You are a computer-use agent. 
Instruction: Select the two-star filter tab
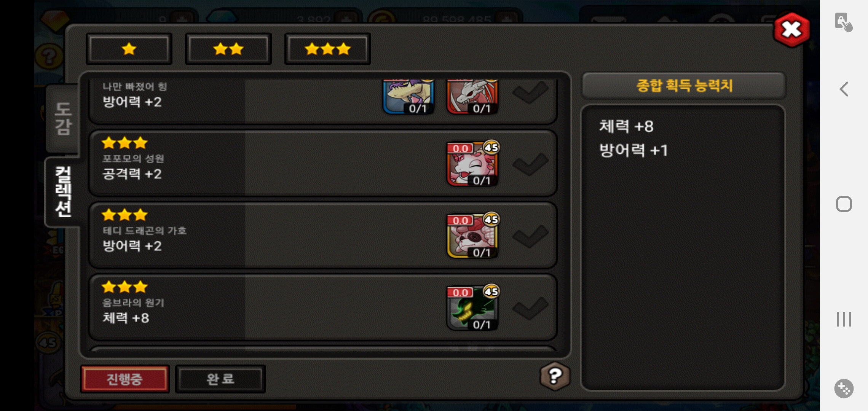click(x=228, y=49)
